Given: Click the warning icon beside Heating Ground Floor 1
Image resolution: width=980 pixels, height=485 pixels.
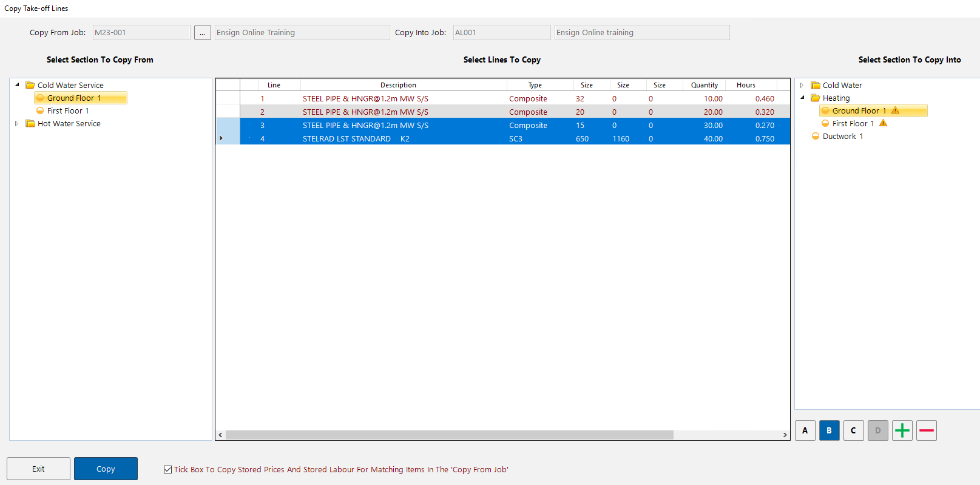Looking at the screenshot, I should [895, 110].
